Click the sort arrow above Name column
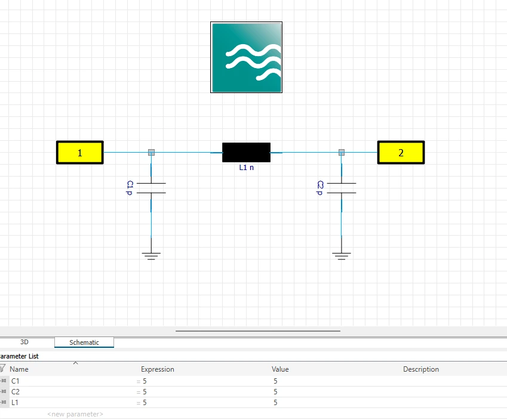This screenshot has height=420, width=507. [x=76, y=363]
